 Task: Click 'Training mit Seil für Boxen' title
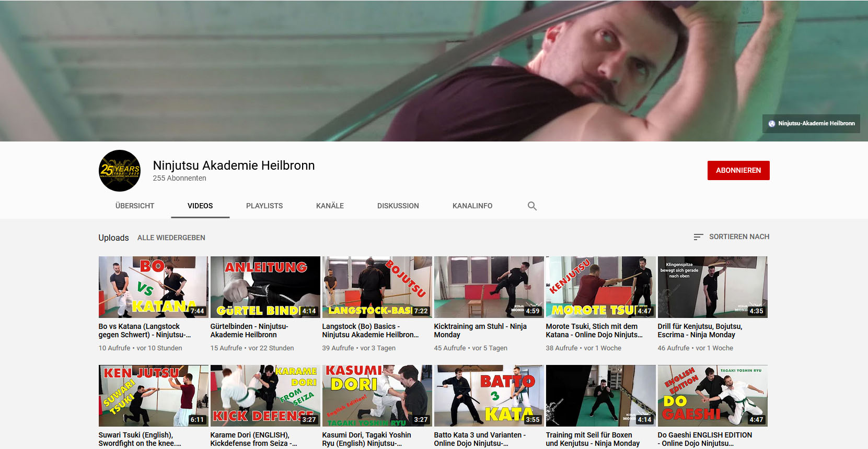click(593, 439)
